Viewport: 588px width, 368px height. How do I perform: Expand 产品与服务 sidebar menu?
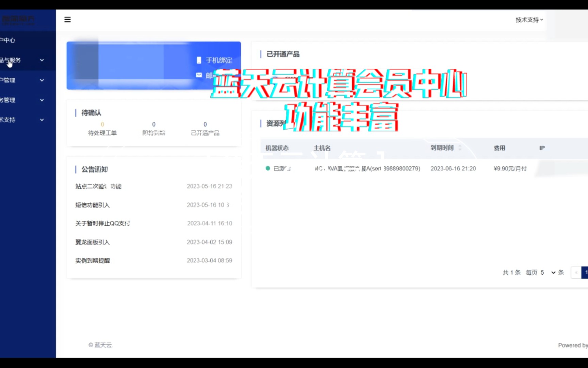point(22,60)
